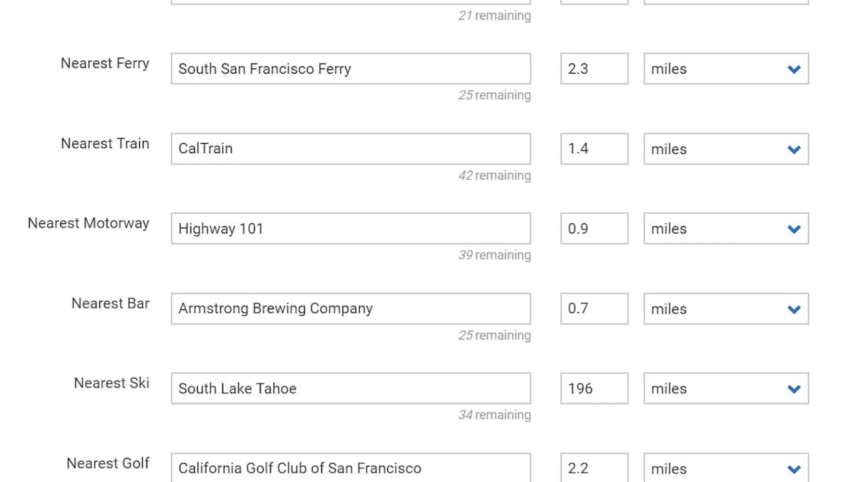
Task: Click the Nearest Bar distance field 0.7
Action: click(594, 309)
